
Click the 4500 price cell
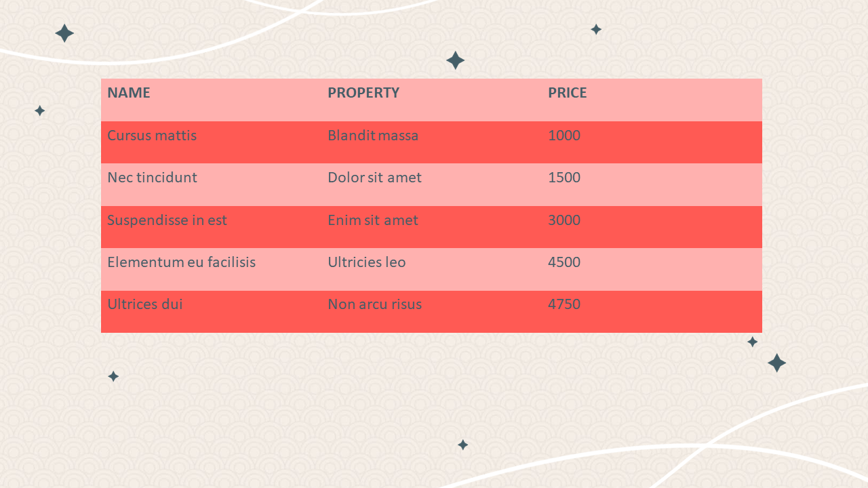(x=564, y=262)
